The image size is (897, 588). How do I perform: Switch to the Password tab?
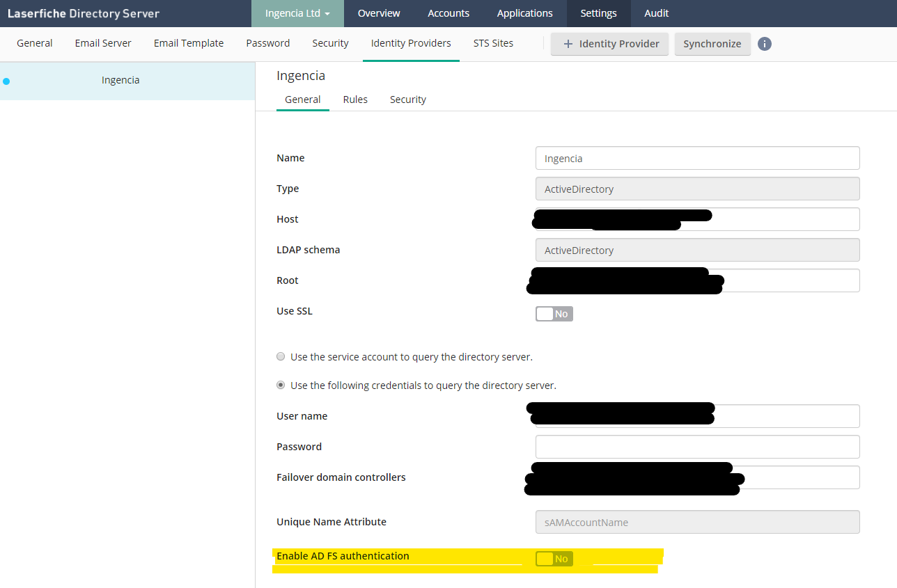[268, 43]
